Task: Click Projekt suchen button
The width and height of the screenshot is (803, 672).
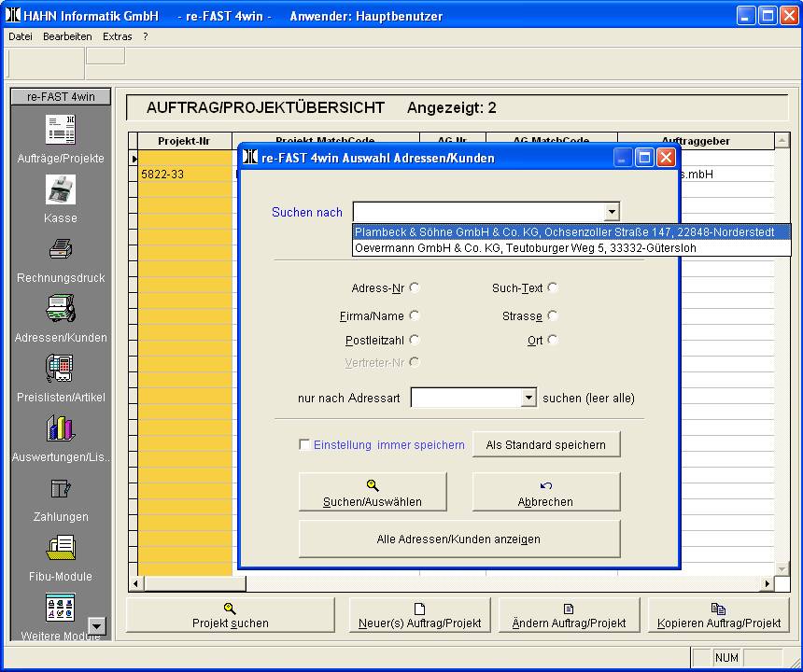Action: [231, 615]
